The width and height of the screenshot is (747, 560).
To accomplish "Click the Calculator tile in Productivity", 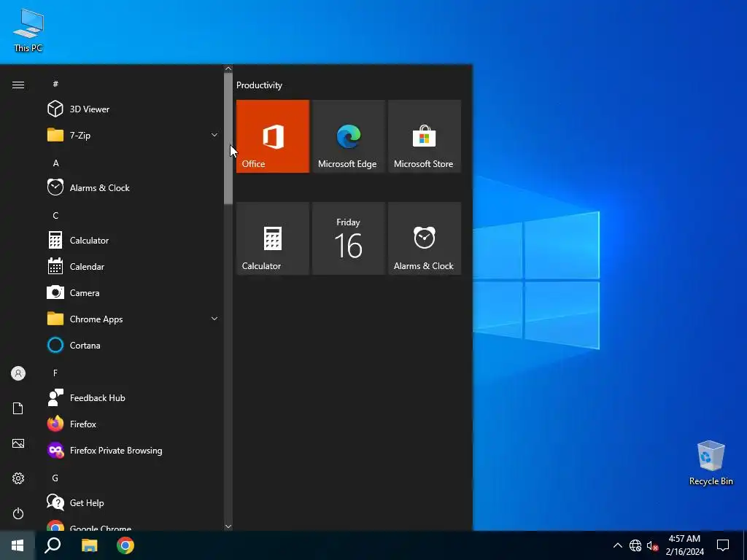I will [x=273, y=238].
